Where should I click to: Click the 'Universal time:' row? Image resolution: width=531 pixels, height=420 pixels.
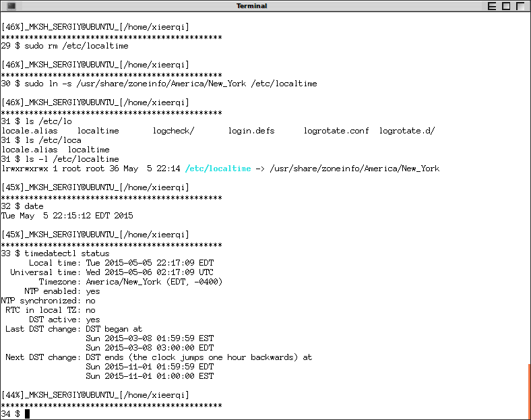[112, 272]
